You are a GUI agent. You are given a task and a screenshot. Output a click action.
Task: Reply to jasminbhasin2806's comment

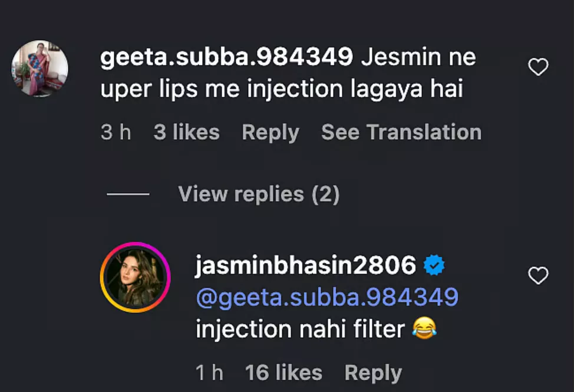tap(373, 373)
